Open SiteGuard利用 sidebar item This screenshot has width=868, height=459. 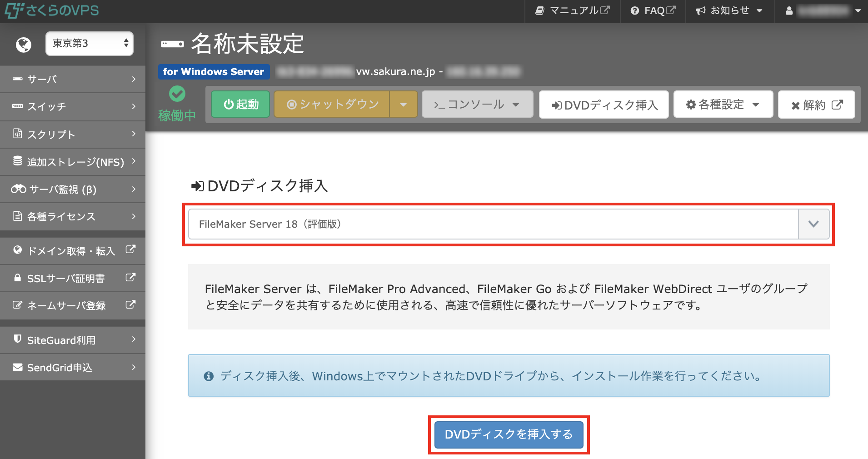(73, 340)
